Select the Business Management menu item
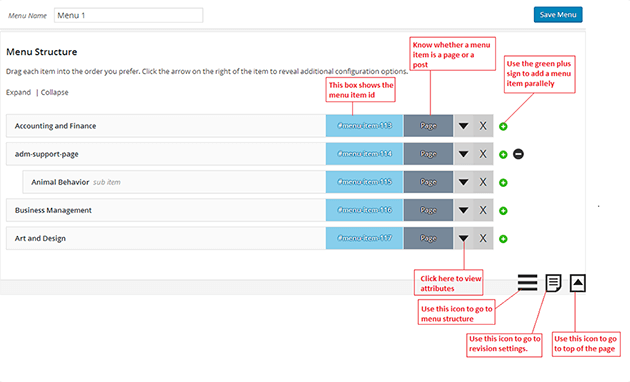The width and height of the screenshot is (630, 382). point(166,210)
